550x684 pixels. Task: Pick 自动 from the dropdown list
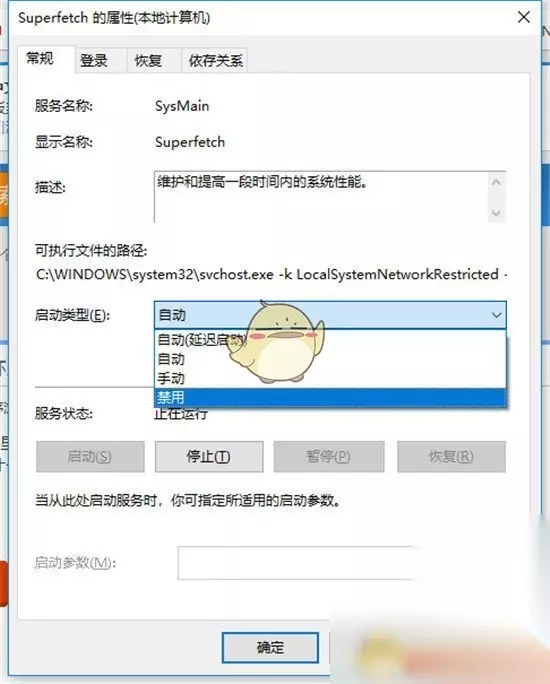pos(330,359)
